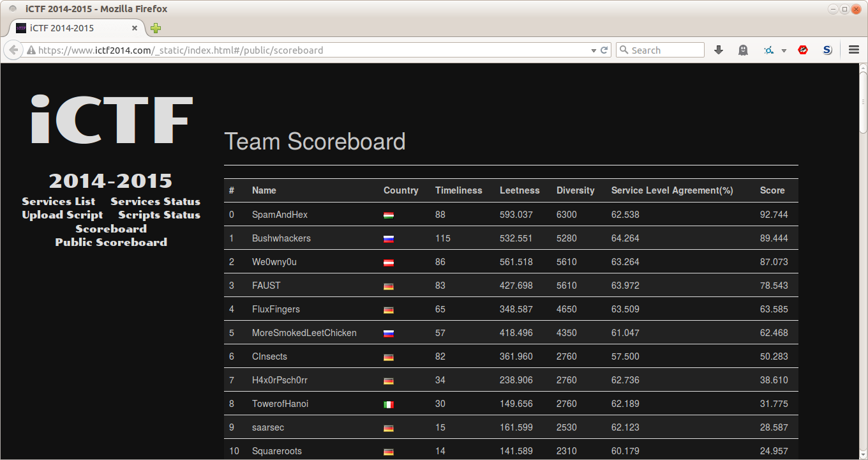Click team name H4x0rPsch0rr
Viewport: 868px width, 460px height.
[280, 380]
